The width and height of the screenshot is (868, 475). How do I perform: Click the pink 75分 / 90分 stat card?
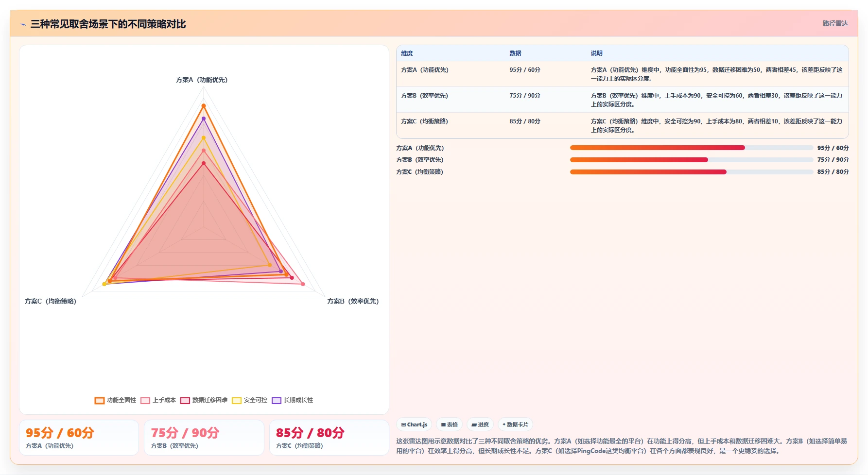click(204, 438)
